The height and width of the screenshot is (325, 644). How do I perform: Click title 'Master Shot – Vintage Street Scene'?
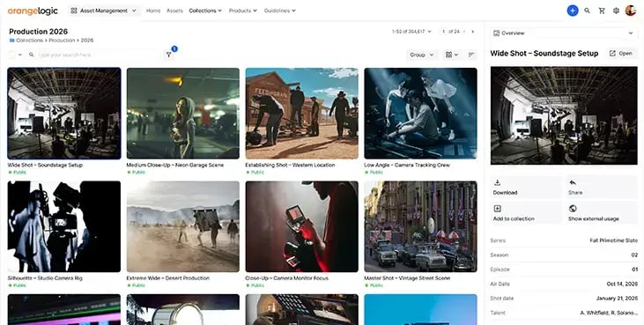click(407, 278)
